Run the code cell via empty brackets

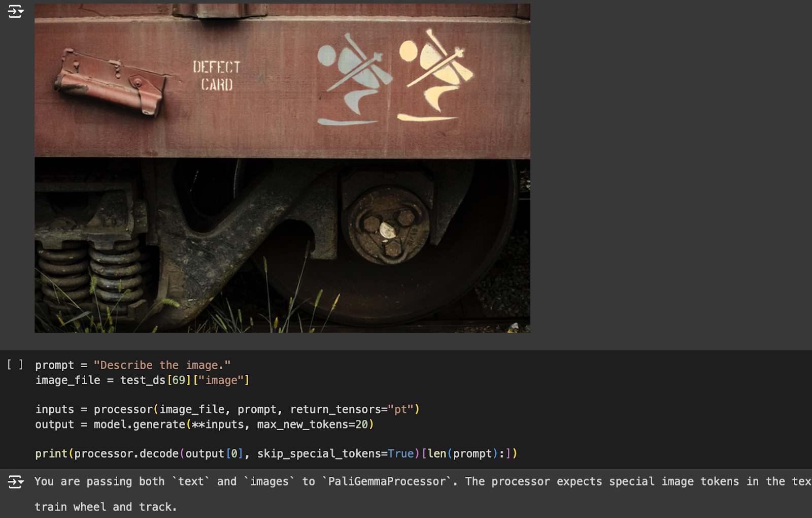(15, 365)
